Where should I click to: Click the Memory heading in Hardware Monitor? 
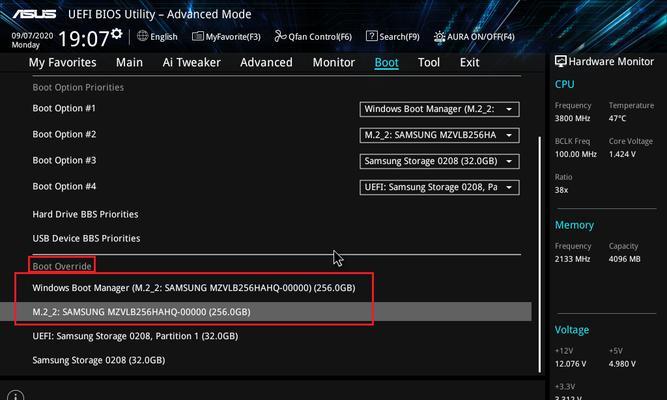[574, 225]
